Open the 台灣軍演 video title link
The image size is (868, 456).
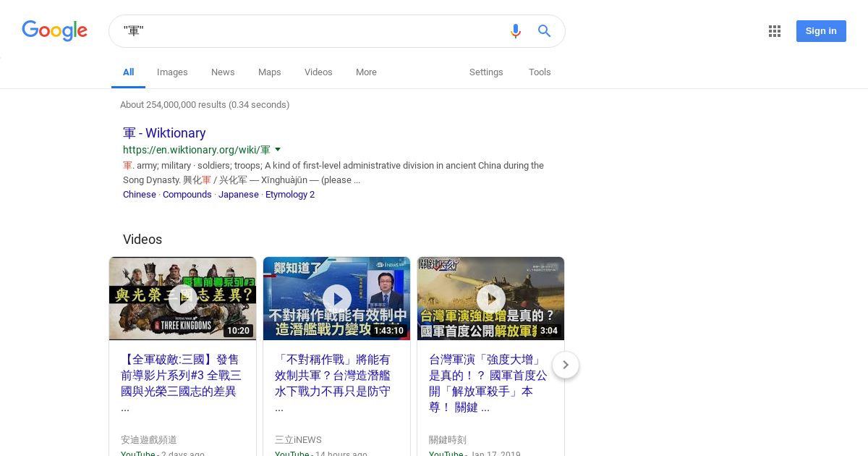tap(488, 383)
